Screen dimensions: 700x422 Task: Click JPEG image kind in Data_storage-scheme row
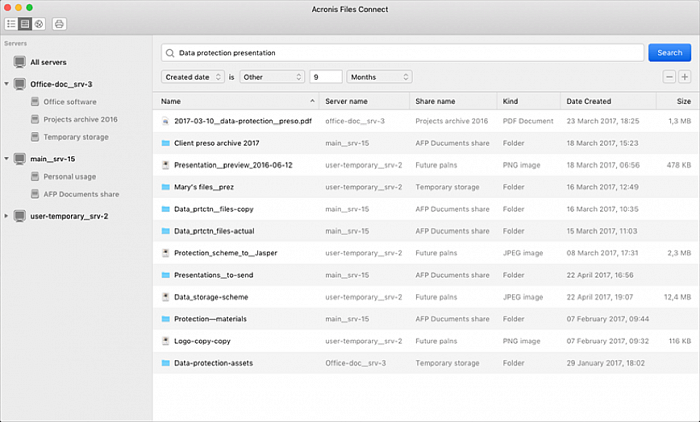tap(523, 297)
